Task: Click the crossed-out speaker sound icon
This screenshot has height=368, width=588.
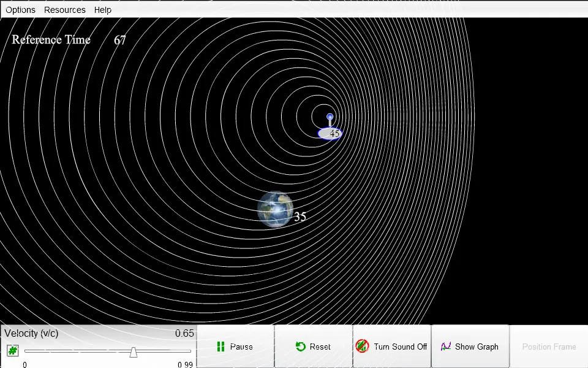Action: (x=362, y=346)
